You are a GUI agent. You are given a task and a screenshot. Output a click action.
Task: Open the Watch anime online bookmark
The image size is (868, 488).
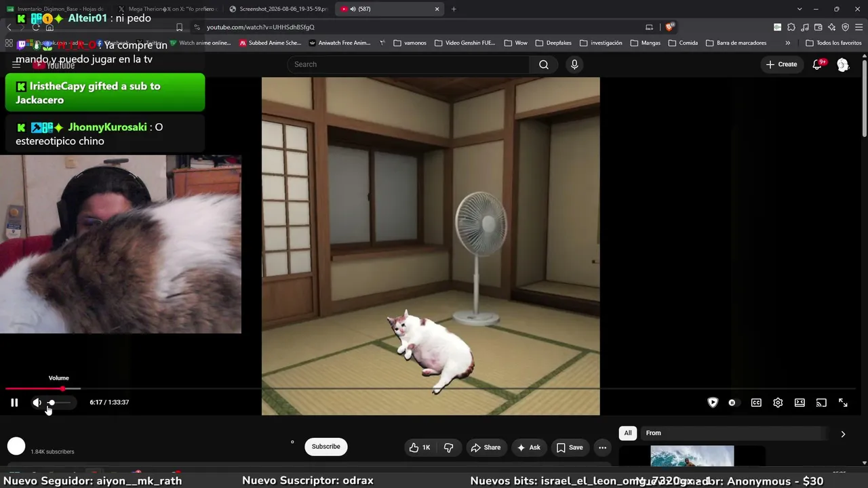tap(200, 43)
